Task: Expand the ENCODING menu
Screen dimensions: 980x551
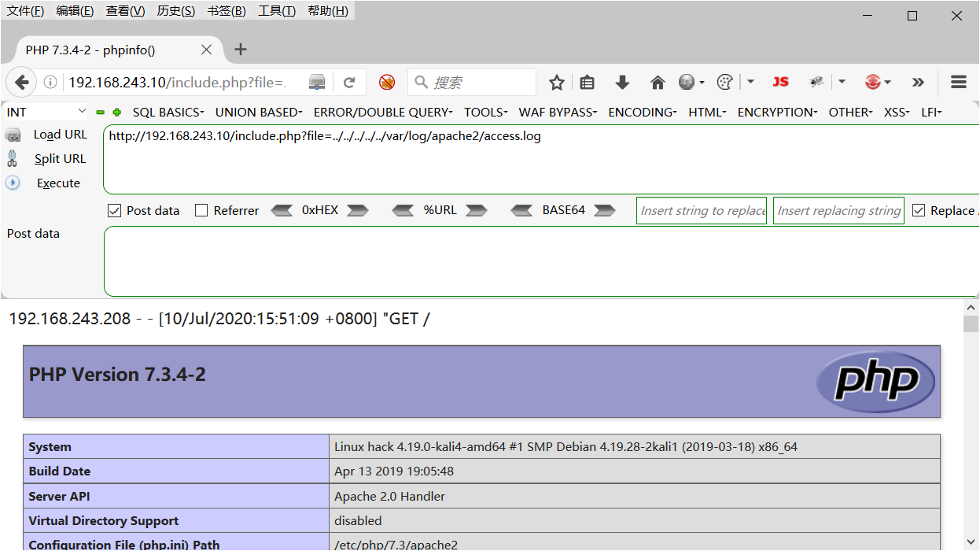Action: 643,113
